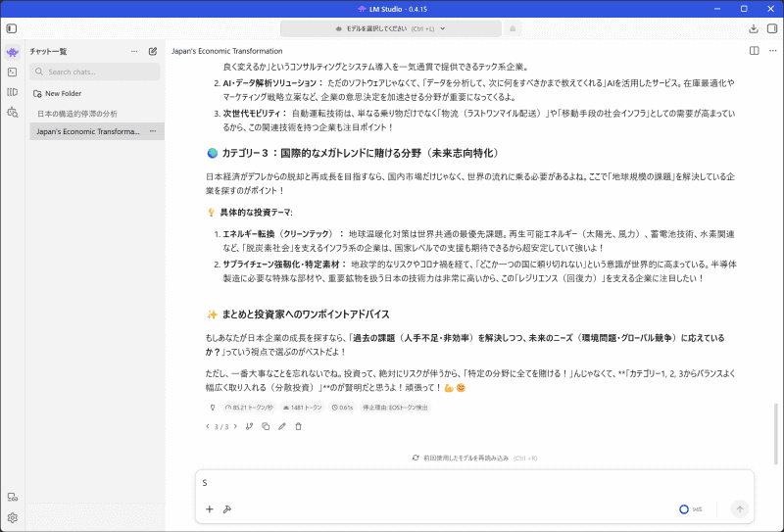Open the model selector dropdown
The width and height of the screenshot is (784, 532).
pyautogui.click(x=390, y=28)
